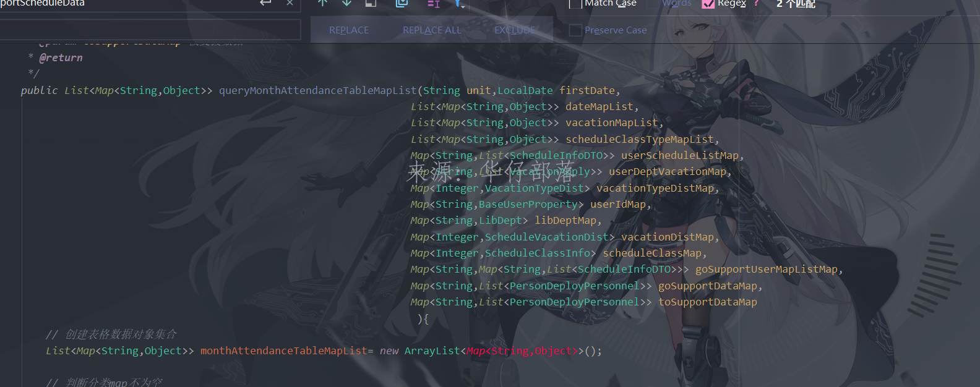Click the vacationMapList parameter
980x387 pixels.
pos(612,122)
